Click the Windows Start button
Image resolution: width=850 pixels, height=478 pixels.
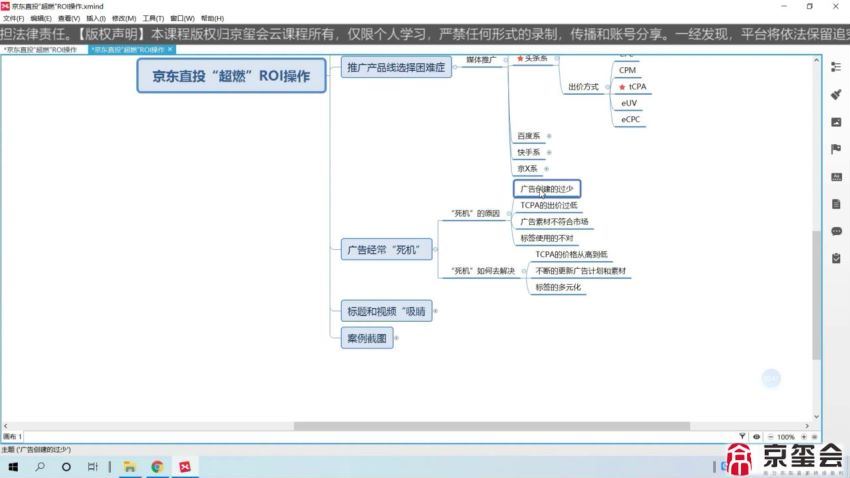point(13,467)
